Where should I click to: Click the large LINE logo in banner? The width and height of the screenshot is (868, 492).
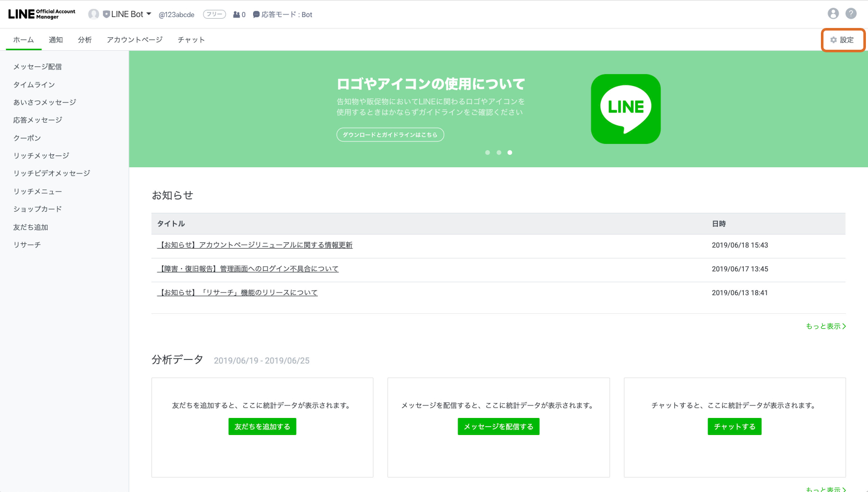click(625, 109)
